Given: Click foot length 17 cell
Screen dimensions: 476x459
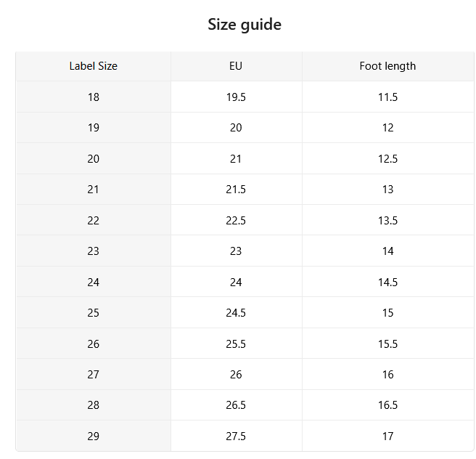Looking at the screenshot, I should click(388, 436).
